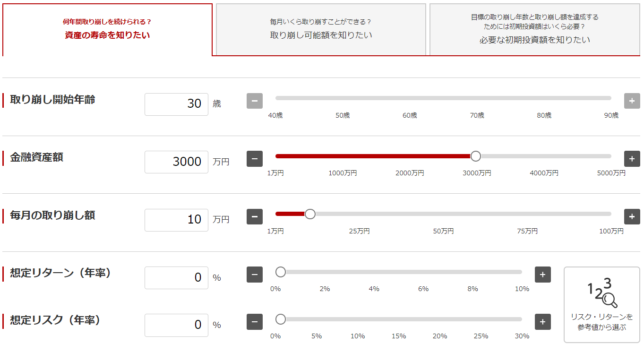Viewport: 644px width, 344px height.
Task: Increase 取り崩し開始年齢 with the plus button
Action: point(632,101)
